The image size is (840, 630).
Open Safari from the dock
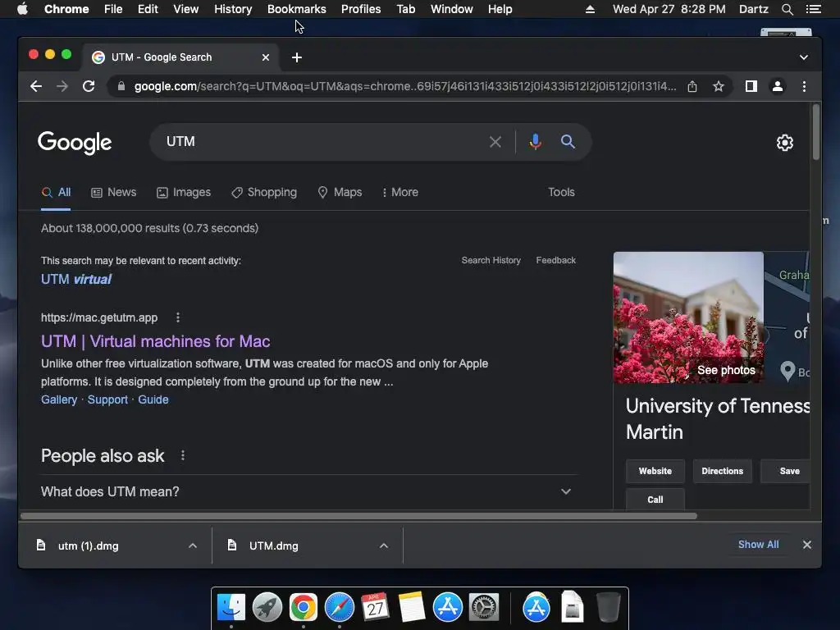(x=339, y=608)
